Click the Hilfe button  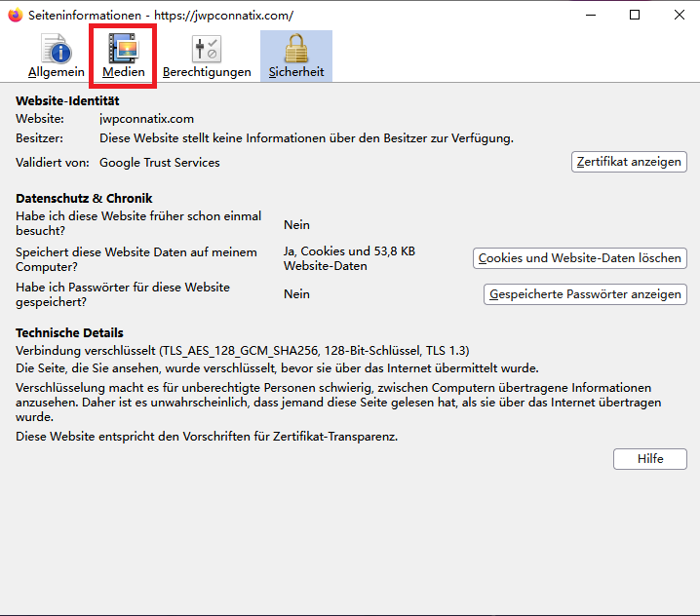(649, 459)
